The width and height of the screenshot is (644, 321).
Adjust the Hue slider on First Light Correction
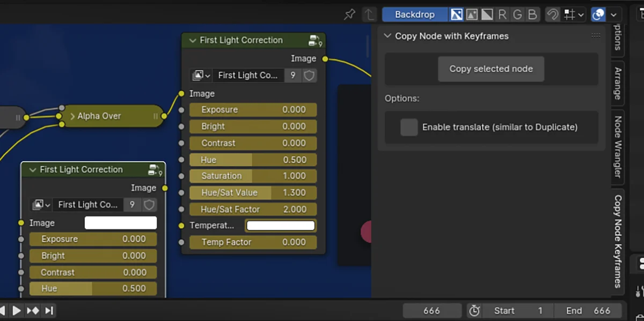(x=253, y=160)
